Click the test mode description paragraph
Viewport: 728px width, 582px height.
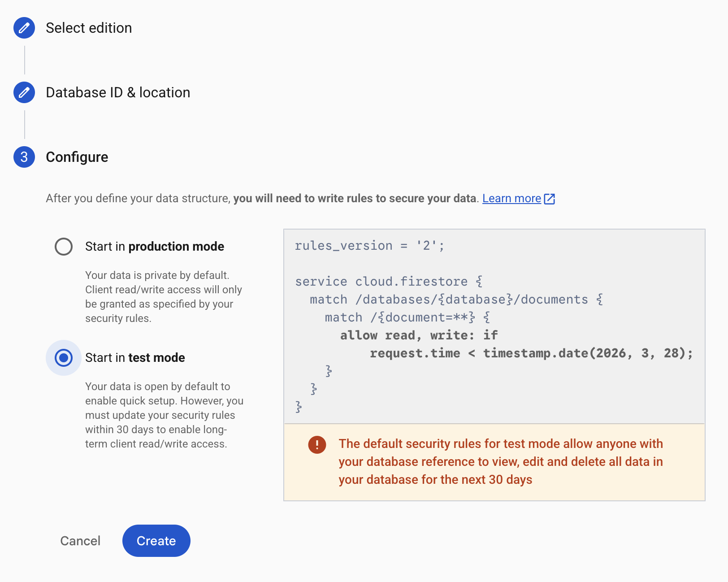(164, 415)
